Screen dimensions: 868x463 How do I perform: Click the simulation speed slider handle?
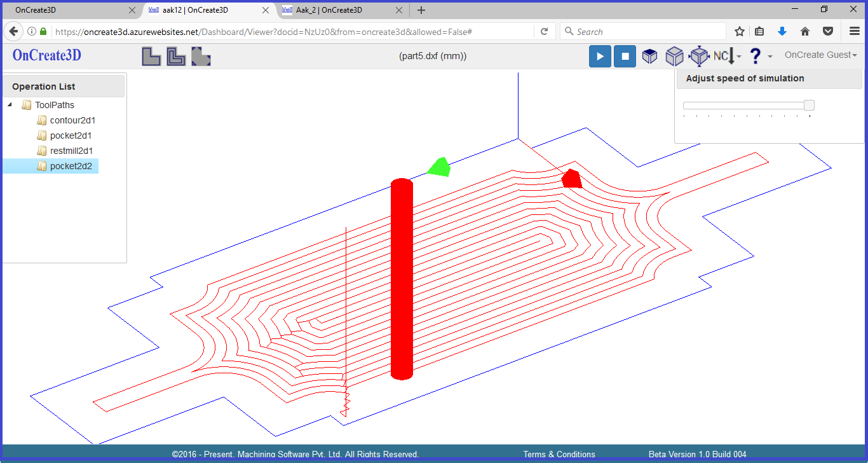pyautogui.click(x=809, y=106)
